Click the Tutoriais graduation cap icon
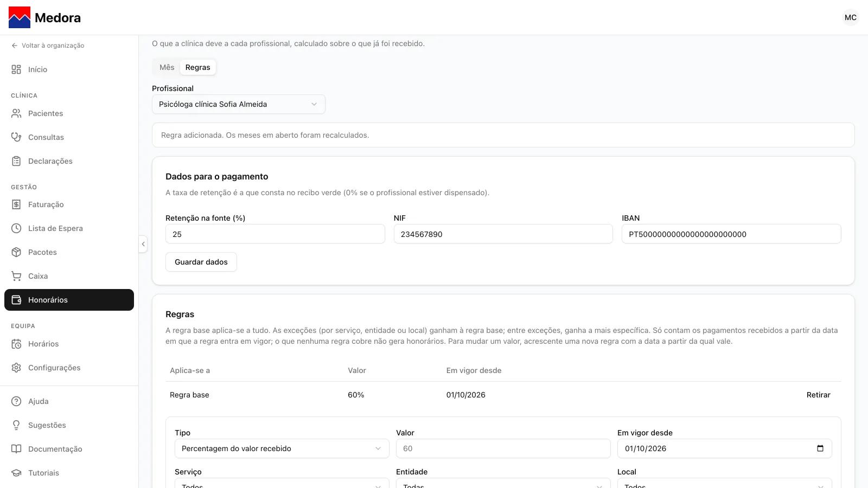The height and width of the screenshot is (488, 868). (x=16, y=473)
